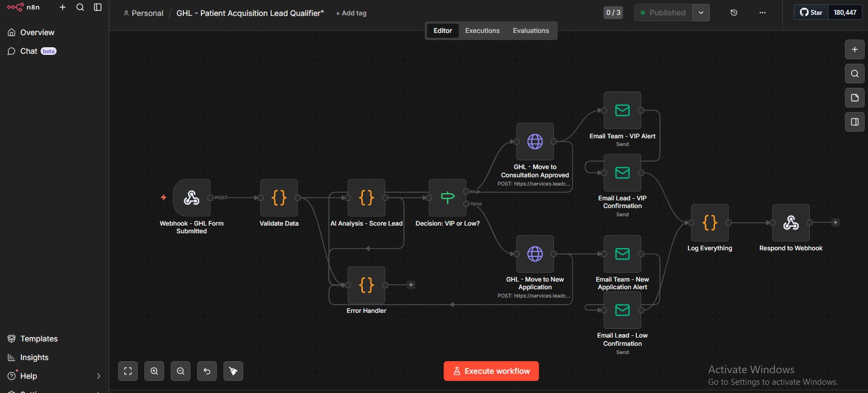Click the plus icon beside the n8n logo
Image resolution: width=868 pixels, height=393 pixels.
(63, 7)
